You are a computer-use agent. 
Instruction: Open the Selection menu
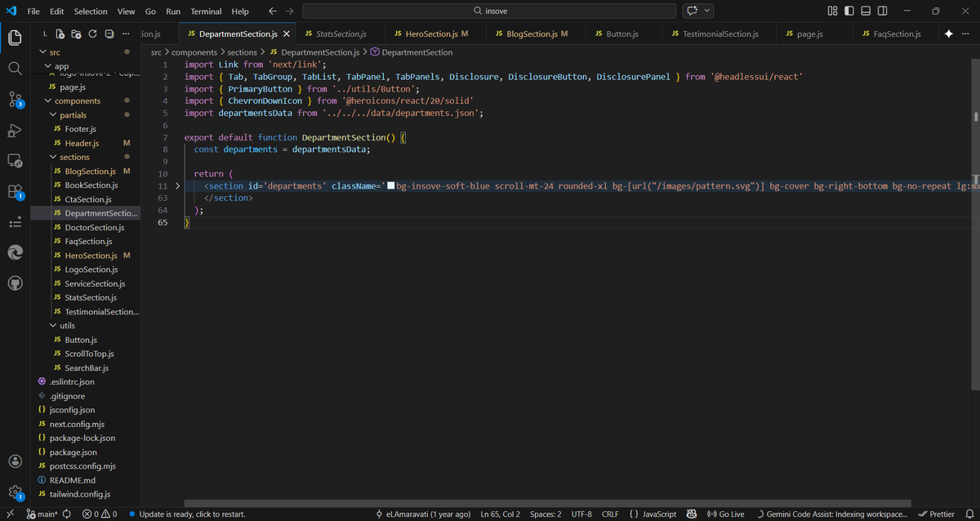pyautogui.click(x=90, y=11)
